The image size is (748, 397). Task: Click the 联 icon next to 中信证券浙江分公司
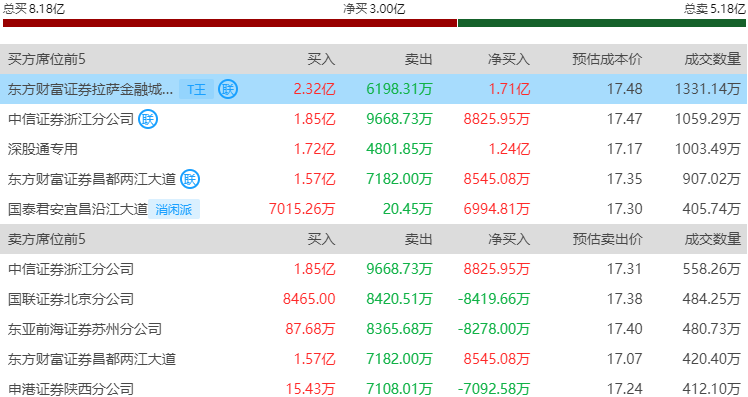click(x=148, y=119)
